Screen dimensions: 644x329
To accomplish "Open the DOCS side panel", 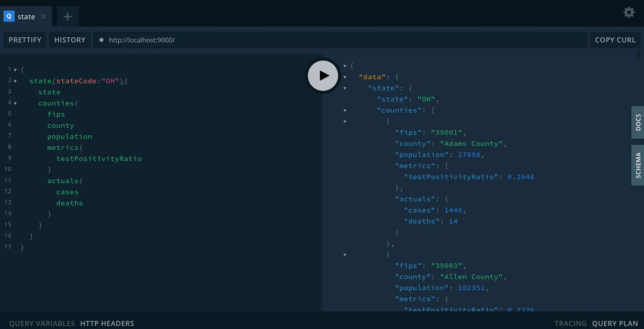I will point(638,122).
